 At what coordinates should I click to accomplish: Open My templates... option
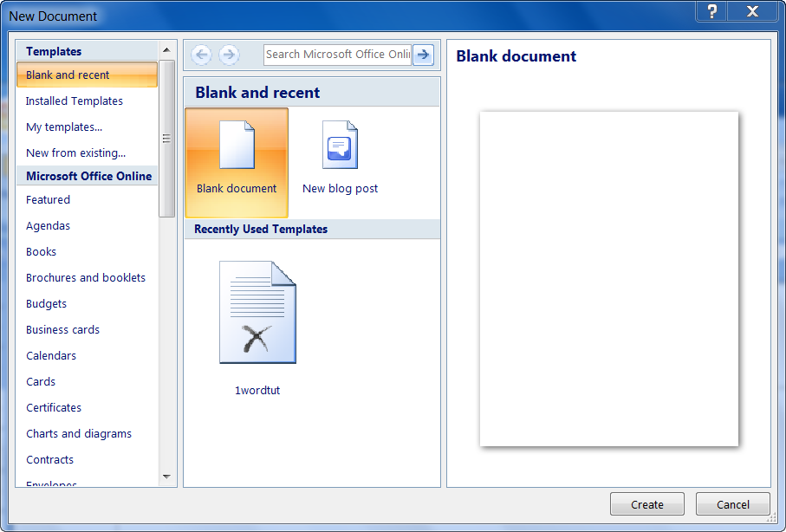tap(64, 127)
